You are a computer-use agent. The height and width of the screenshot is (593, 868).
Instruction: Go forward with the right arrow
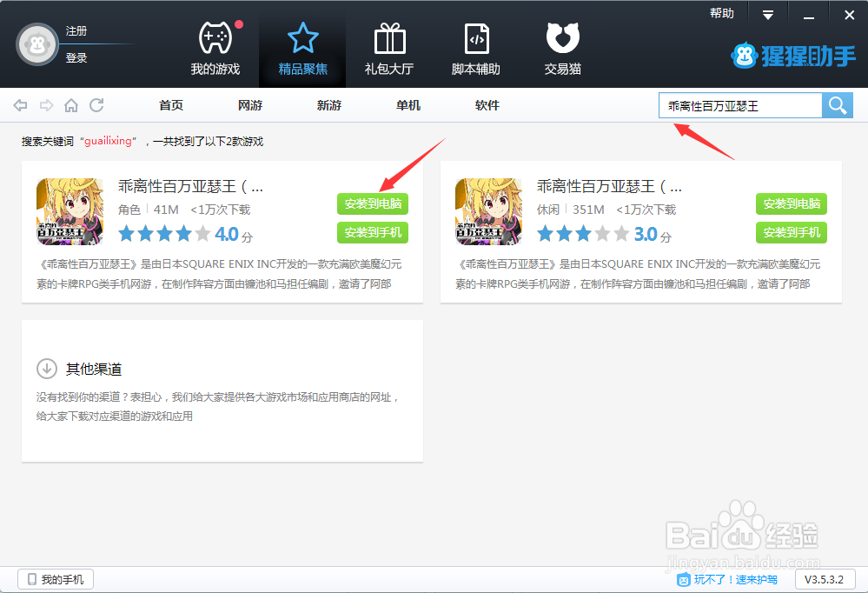click(x=47, y=105)
